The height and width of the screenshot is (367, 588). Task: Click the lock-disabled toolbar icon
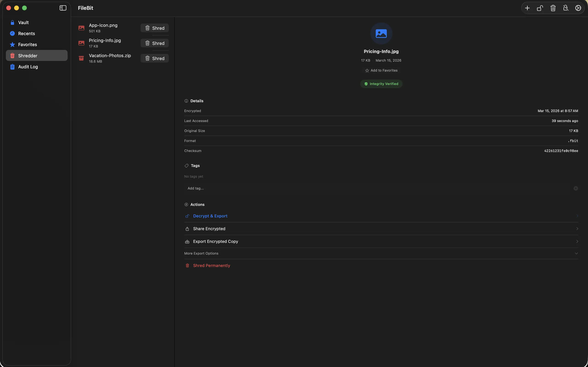565,8
